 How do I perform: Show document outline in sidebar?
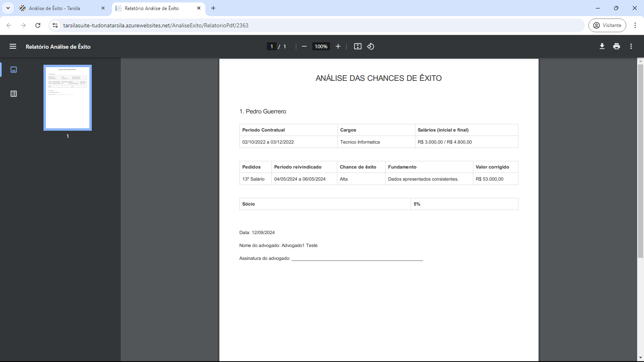[x=14, y=94]
